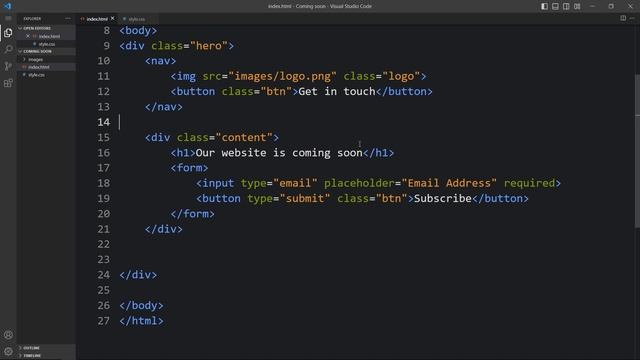Open the Explorer view in activity bar
The width and height of the screenshot is (640, 360).
(x=8, y=33)
